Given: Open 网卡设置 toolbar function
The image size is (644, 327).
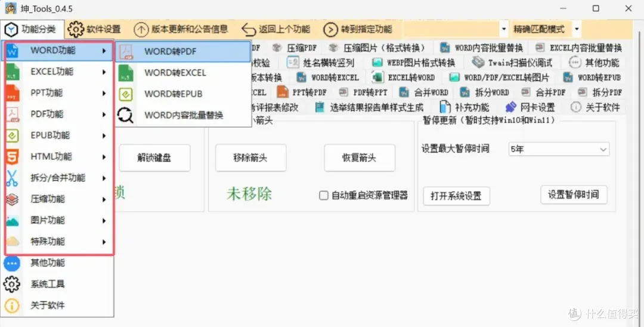Looking at the screenshot, I should pyautogui.click(x=530, y=107).
